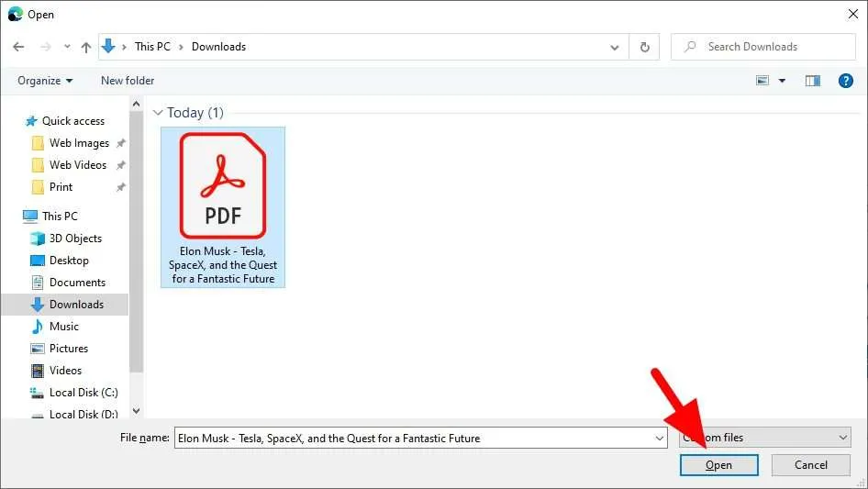Open the Print folder
This screenshot has height=489, width=868.
61,187
